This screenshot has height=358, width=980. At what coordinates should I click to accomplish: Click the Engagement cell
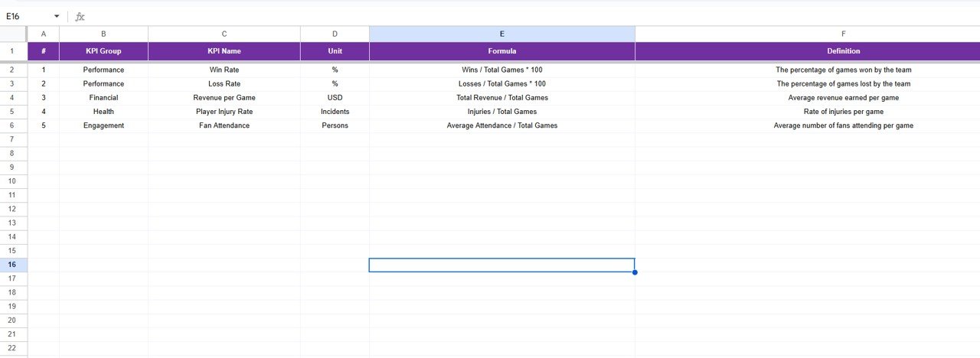pyautogui.click(x=103, y=125)
